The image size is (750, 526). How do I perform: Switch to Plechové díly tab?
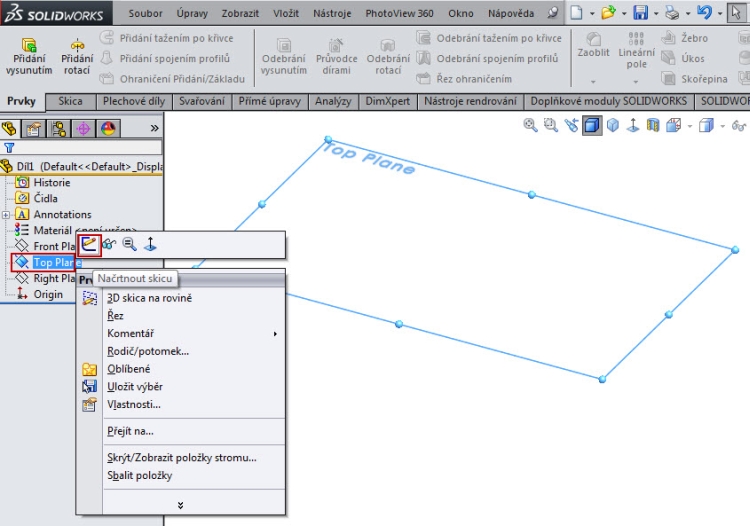134,101
